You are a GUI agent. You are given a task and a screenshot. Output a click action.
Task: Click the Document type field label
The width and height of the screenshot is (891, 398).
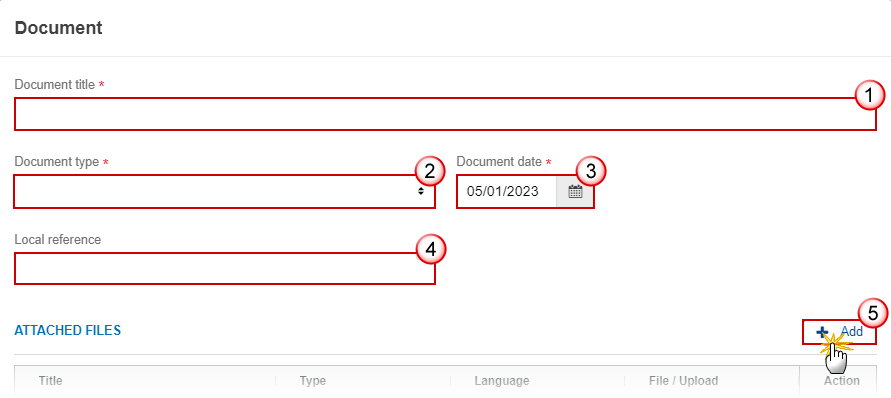click(x=57, y=162)
